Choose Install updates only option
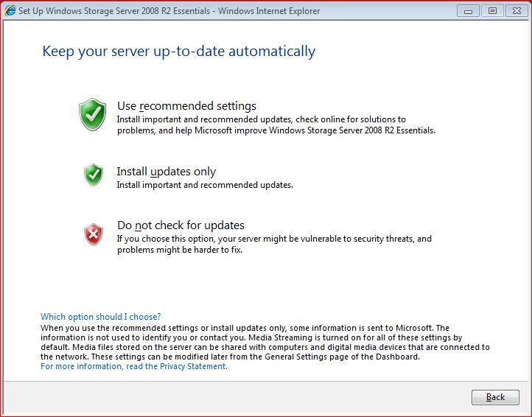 pyautogui.click(x=167, y=172)
